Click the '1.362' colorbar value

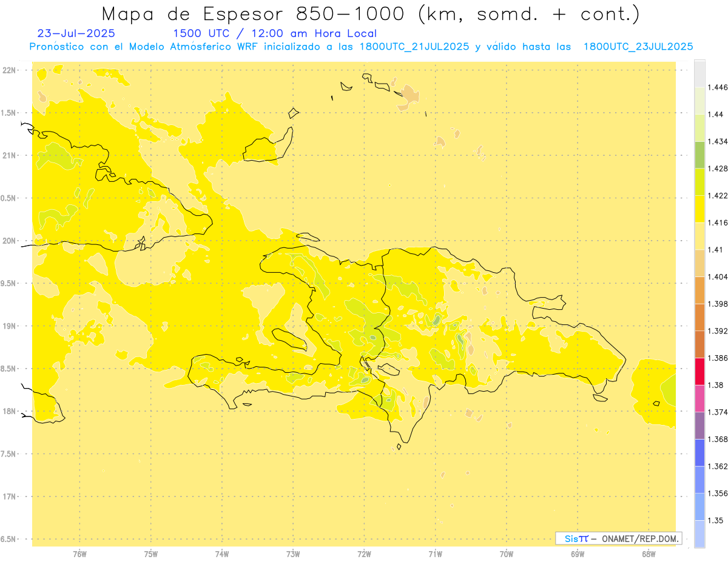718,466
